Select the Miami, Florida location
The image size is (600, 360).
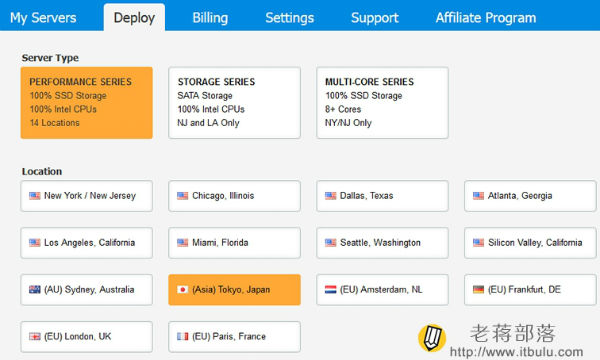coord(235,243)
